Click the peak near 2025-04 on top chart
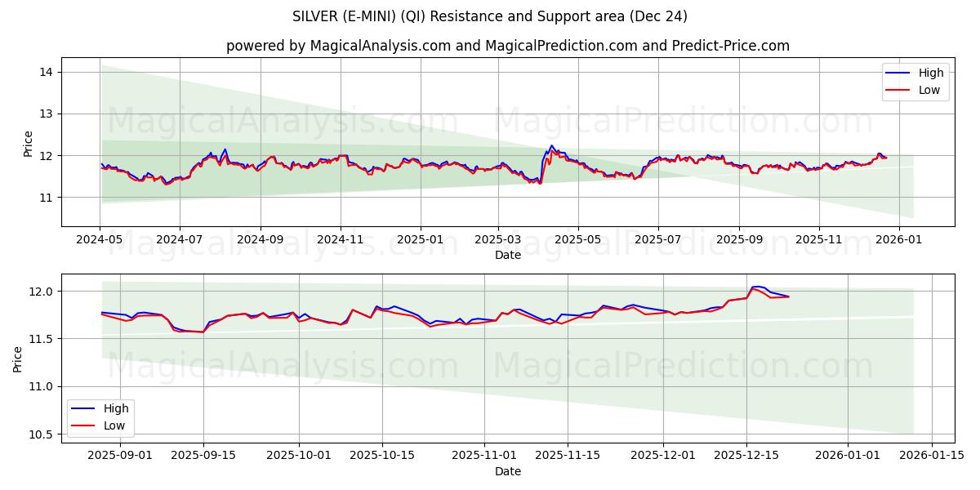This screenshot has height=490, width=980. click(x=552, y=145)
